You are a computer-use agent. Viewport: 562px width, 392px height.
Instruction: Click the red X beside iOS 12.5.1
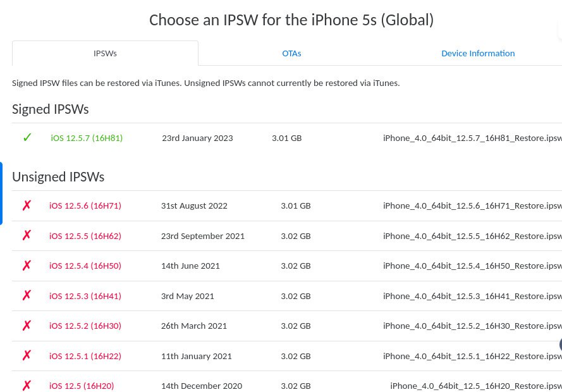(x=27, y=356)
